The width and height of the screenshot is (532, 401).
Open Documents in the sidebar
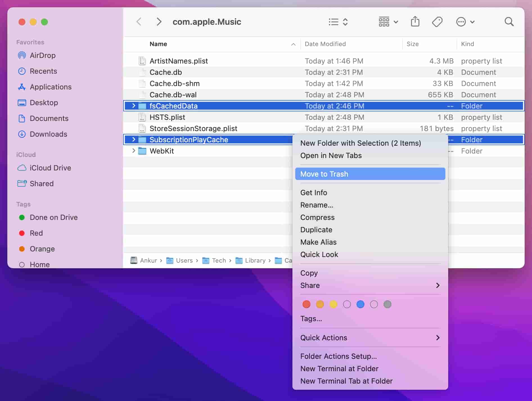(x=43, y=118)
